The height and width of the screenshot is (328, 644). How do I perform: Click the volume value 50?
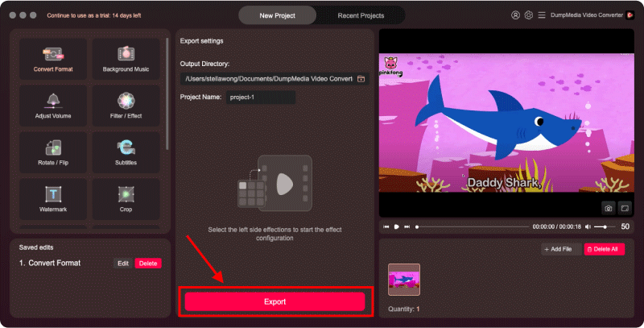pyautogui.click(x=625, y=226)
